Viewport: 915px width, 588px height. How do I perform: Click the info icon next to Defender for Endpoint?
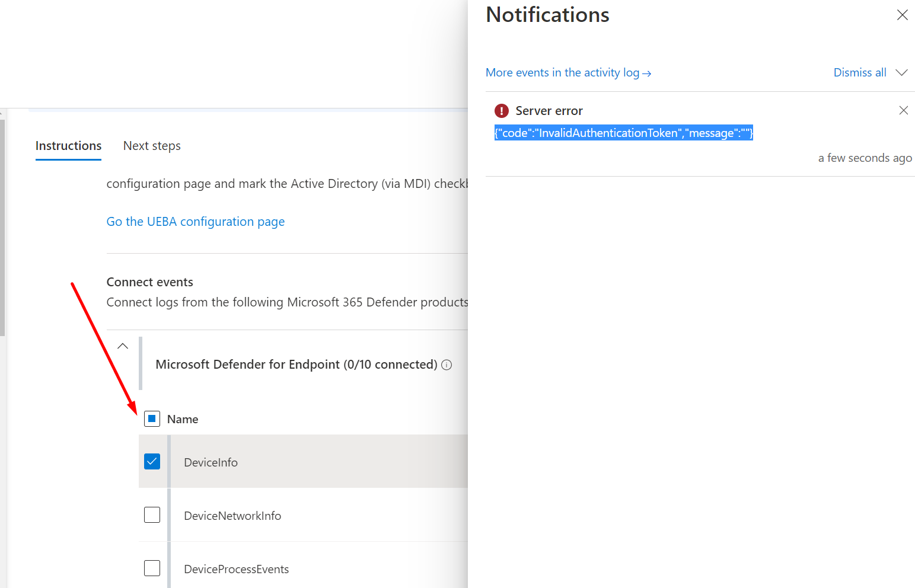447,365
